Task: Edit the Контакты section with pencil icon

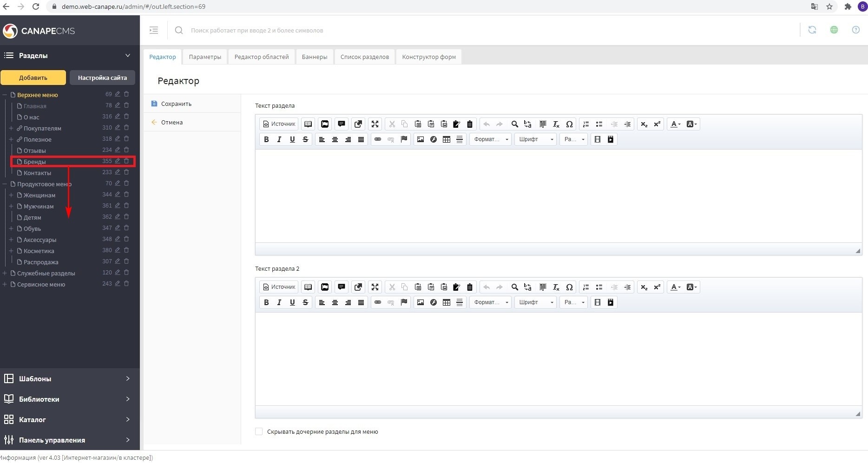Action: point(118,172)
